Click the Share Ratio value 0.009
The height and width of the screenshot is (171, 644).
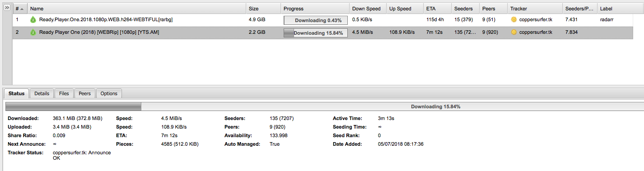click(x=59, y=135)
